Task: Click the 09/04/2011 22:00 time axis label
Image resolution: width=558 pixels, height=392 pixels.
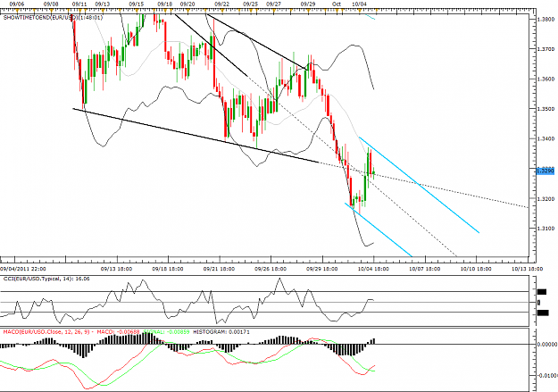Action: point(23,269)
